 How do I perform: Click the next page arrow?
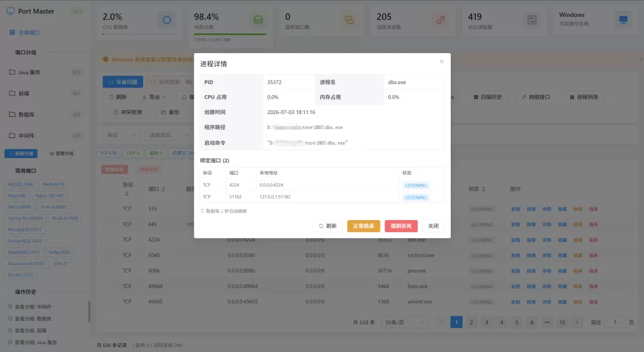577,322
